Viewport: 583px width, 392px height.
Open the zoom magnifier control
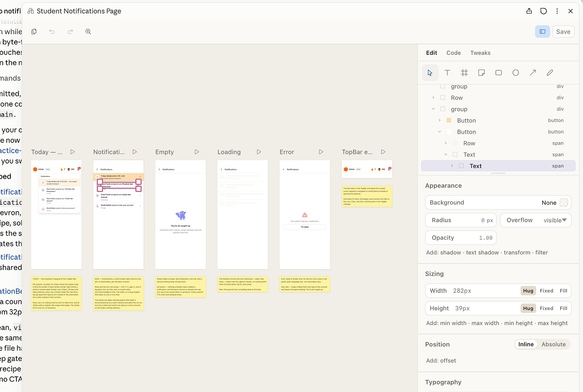coord(88,32)
